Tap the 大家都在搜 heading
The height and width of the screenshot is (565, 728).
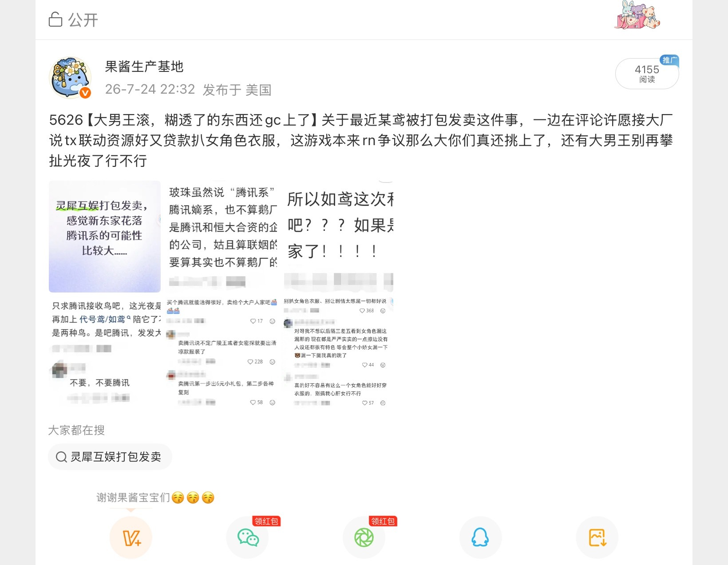[x=76, y=430]
